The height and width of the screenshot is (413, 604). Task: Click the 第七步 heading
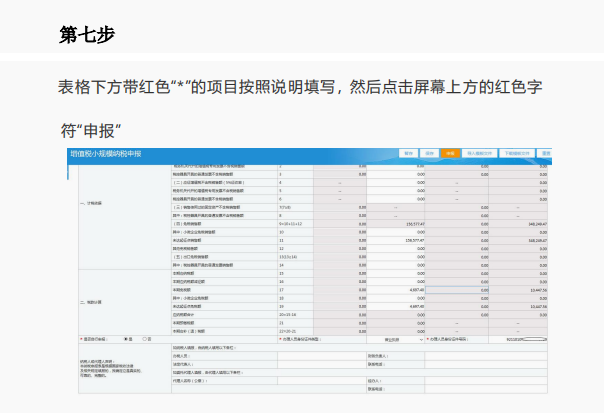click(87, 35)
